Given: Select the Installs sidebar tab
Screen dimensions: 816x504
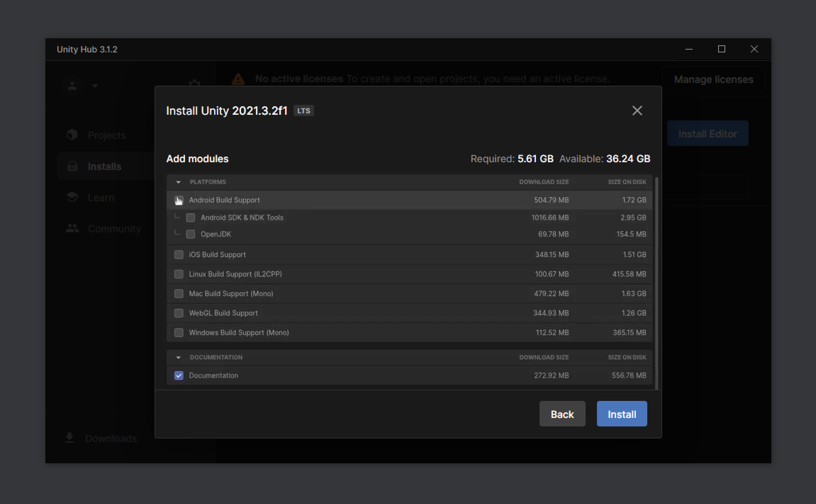Looking at the screenshot, I should pos(106,166).
